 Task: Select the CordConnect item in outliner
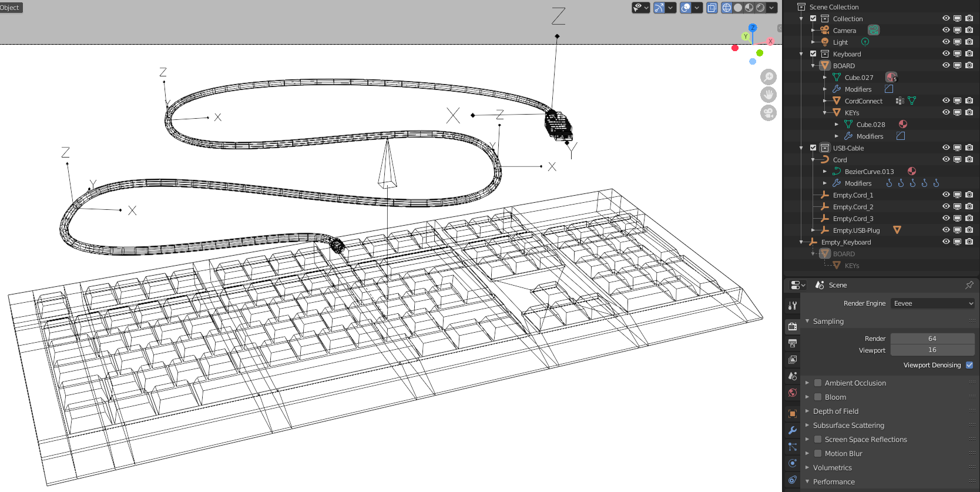(863, 101)
